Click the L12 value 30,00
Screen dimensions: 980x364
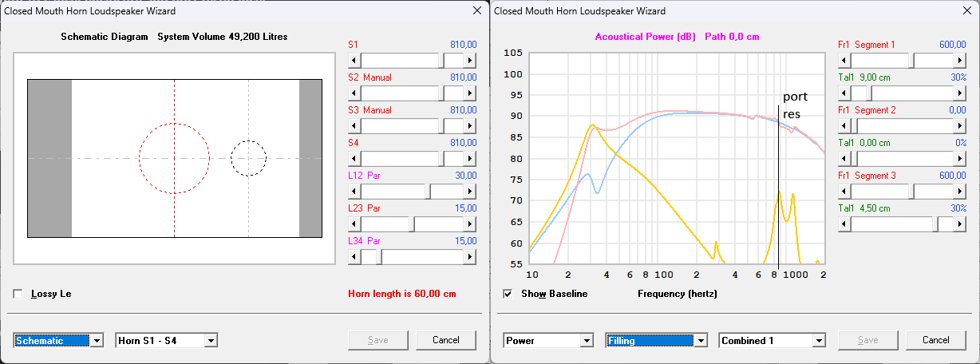click(x=465, y=176)
